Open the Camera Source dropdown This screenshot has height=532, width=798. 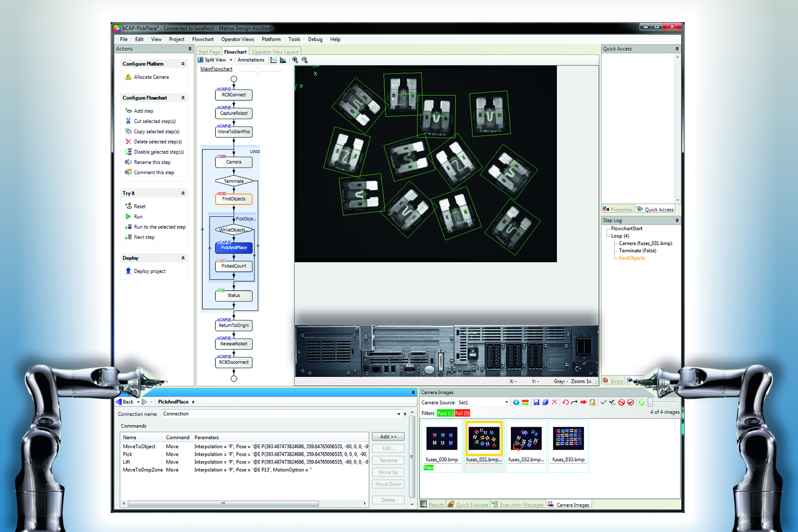tap(506, 402)
